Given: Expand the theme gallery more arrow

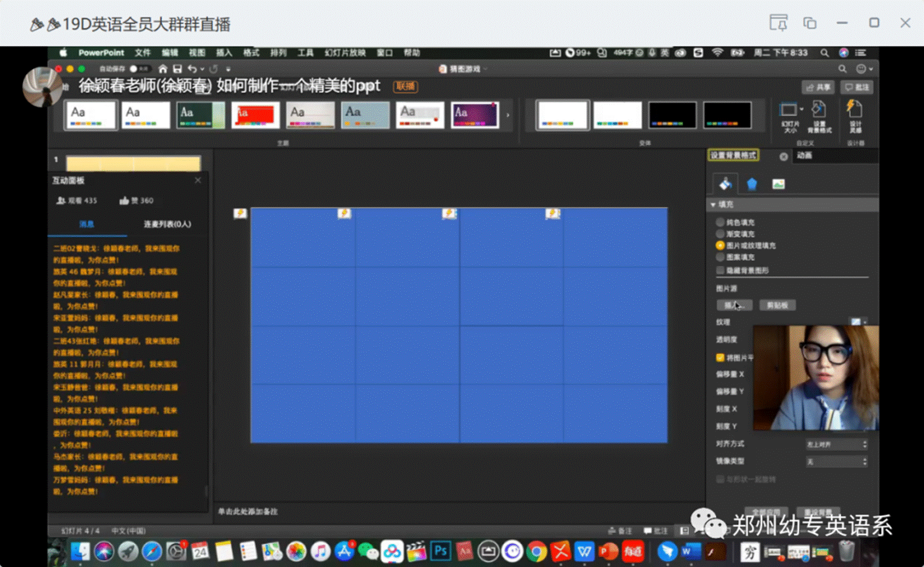Looking at the screenshot, I should pyautogui.click(x=508, y=115).
